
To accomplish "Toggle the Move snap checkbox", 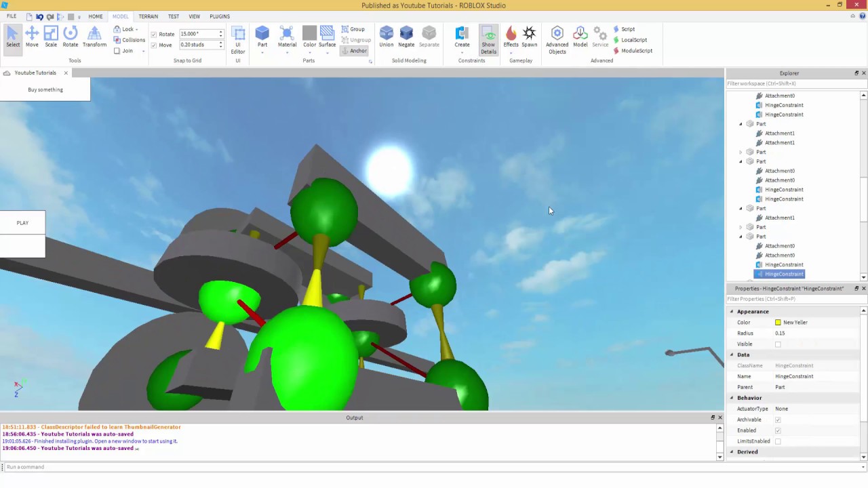I will [154, 45].
